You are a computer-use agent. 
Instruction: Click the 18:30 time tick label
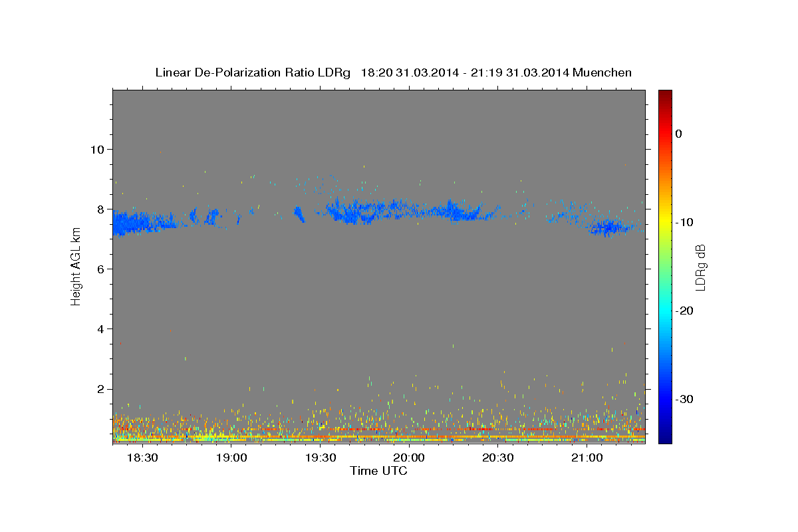(142, 458)
